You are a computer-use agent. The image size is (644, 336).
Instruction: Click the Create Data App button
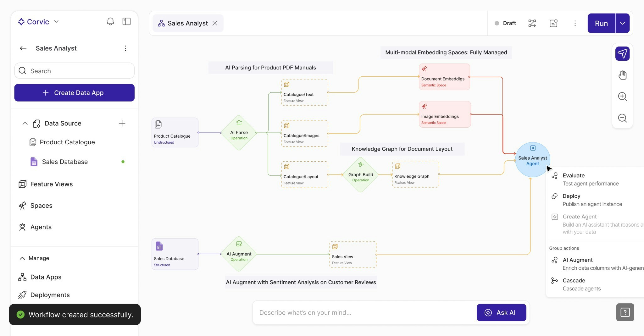click(x=74, y=93)
